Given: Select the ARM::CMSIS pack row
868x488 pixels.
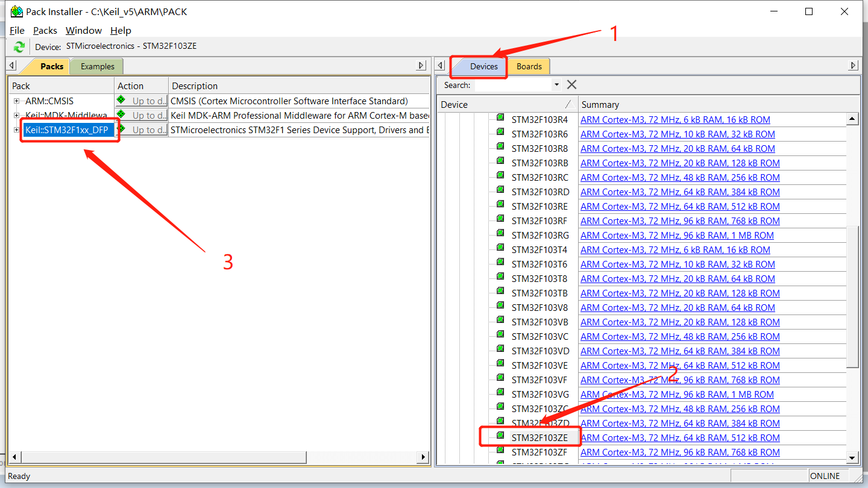Looking at the screenshot, I should coord(49,101).
